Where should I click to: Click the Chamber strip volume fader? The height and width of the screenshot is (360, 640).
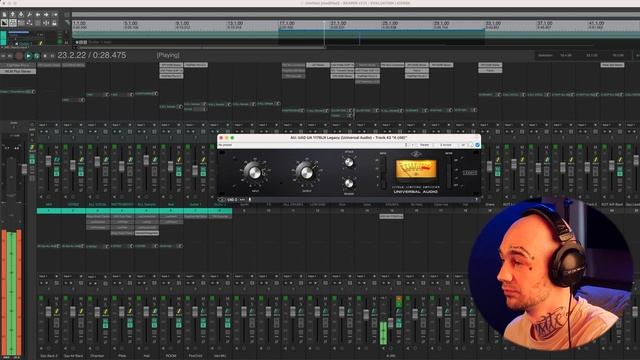point(97,312)
